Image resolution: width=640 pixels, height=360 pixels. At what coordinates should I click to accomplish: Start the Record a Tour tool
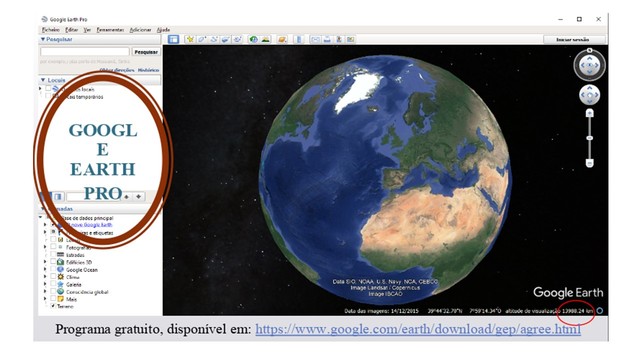[x=238, y=39]
